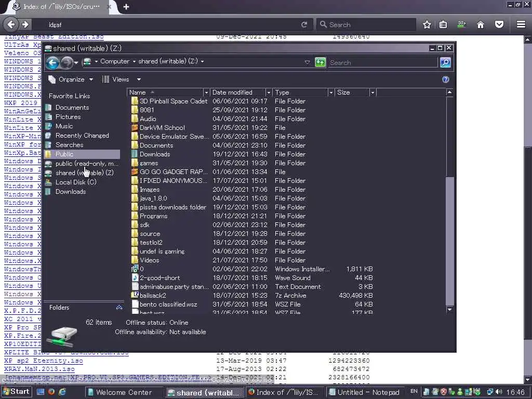Open browser hamburger menu

point(521,24)
